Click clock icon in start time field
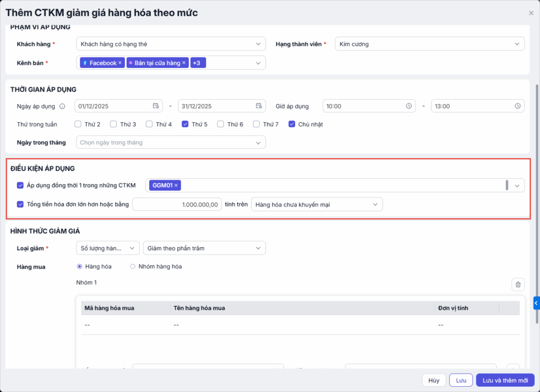540x392 pixels. pos(409,106)
